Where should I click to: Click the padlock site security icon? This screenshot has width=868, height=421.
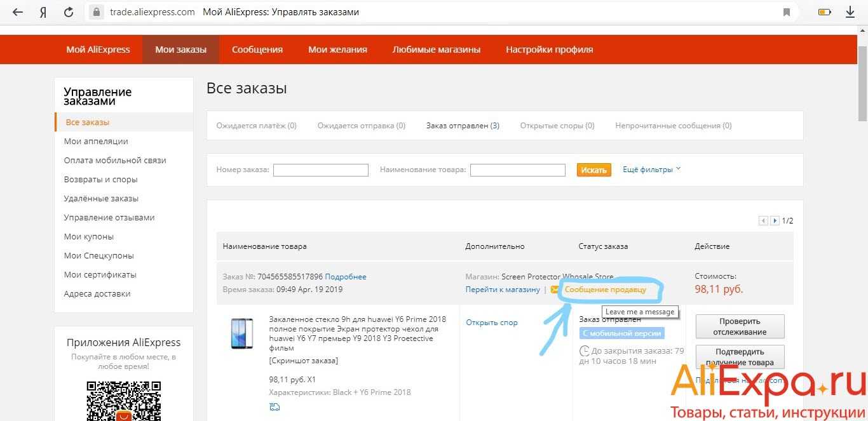tap(96, 12)
